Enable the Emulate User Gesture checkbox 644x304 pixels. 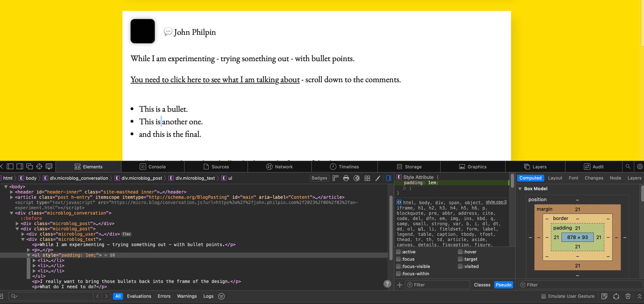tap(543, 296)
